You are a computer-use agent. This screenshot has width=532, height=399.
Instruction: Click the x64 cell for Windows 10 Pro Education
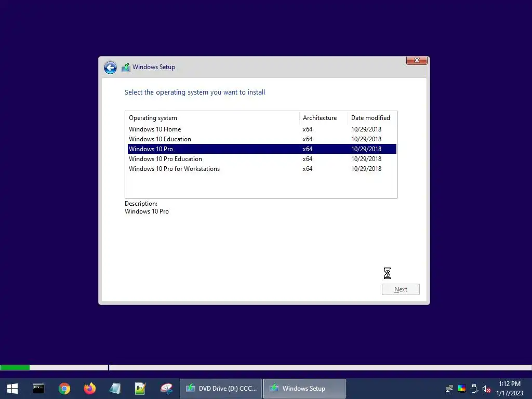tap(308, 159)
